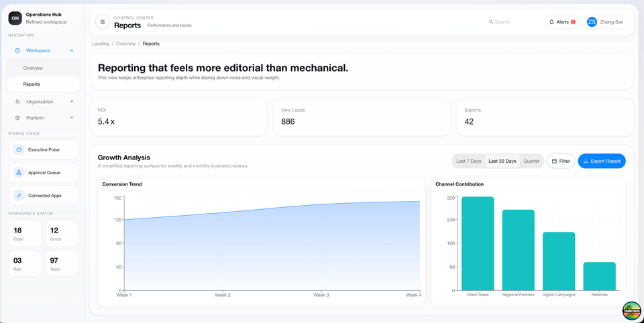Click the Executive Pulse icon

(19, 150)
